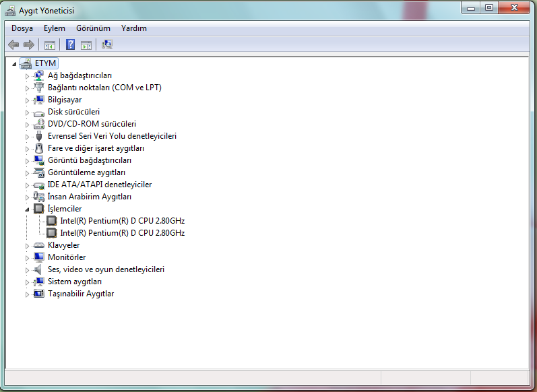Click the Monitörler monitor icon
This screenshot has width=537, height=392.
[x=38, y=257]
